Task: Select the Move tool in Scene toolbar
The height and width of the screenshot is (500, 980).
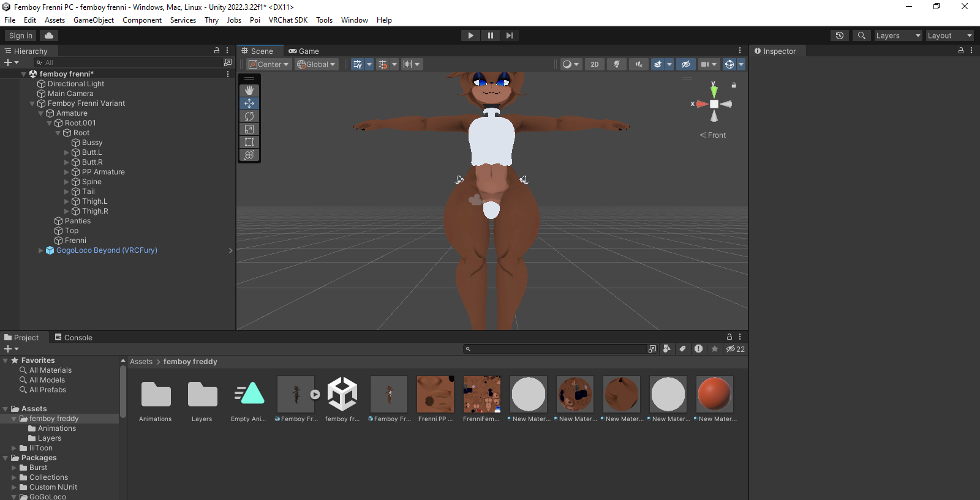Action: [249, 103]
